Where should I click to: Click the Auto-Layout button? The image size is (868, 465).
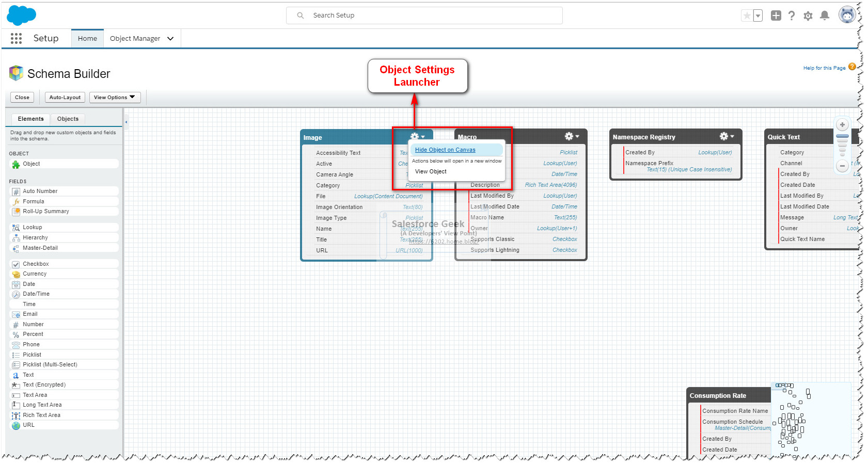[65, 97]
